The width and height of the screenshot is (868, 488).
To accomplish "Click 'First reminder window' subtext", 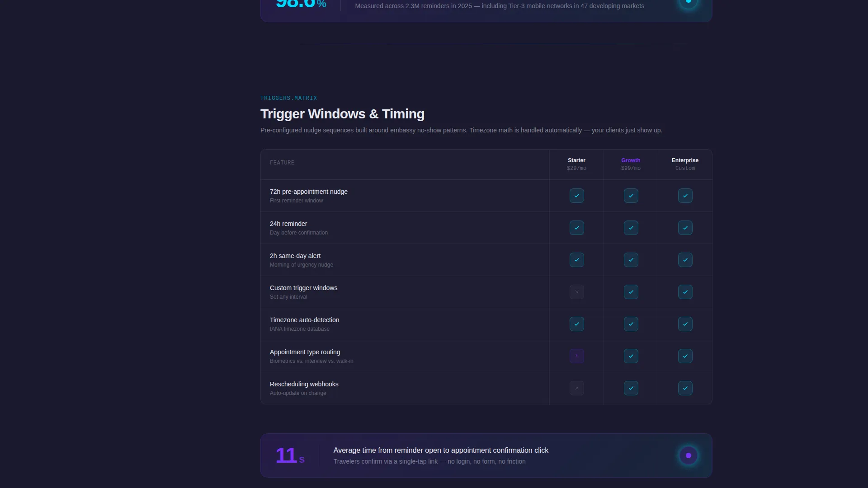I will tap(296, 201).
